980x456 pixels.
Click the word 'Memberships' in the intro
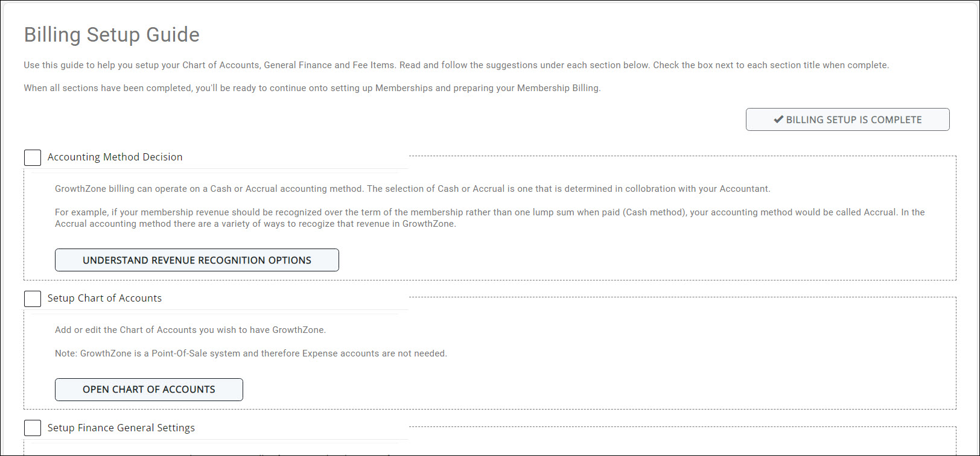(x=404, y=88)
